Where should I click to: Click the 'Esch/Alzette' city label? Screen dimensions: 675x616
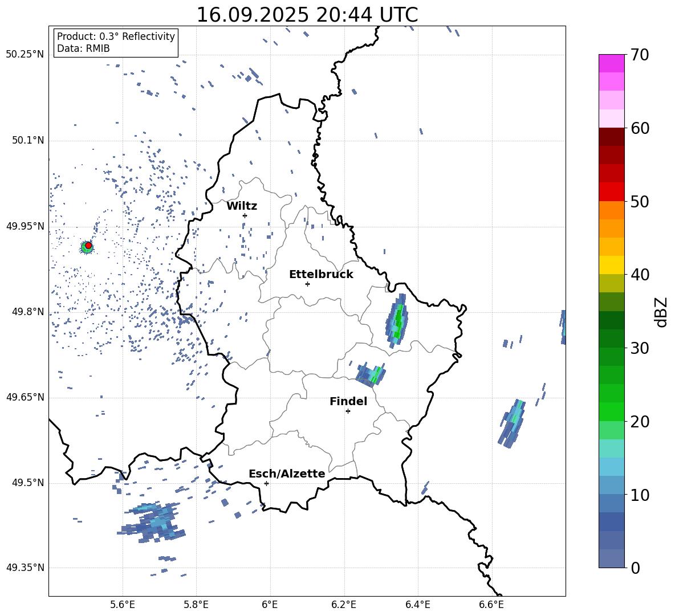click(287, 474)
